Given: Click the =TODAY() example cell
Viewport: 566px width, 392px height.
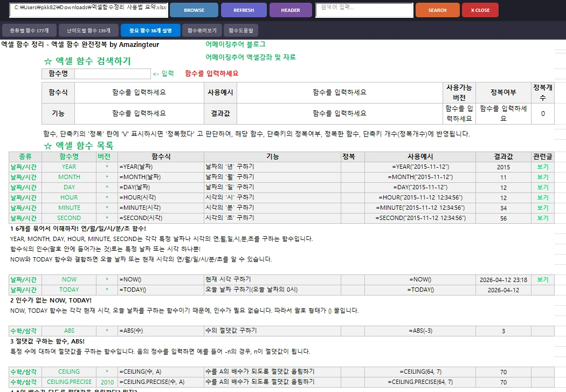Looking at the screenshot, I should [420, 290].
